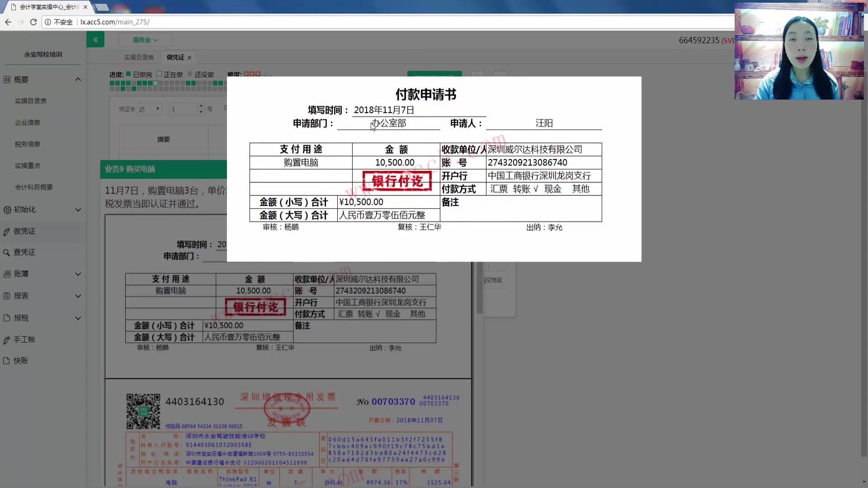The width and height of the screenshot is (868, 488).
Task: Collapse sidebar with double-chevron button
Action: pyautogui.click(x=95, y=40)
